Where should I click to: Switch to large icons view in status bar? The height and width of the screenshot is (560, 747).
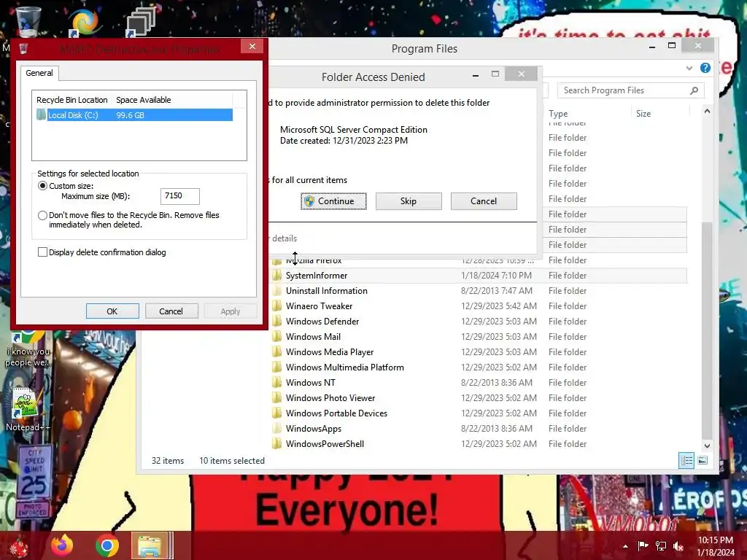coord(703,461)
